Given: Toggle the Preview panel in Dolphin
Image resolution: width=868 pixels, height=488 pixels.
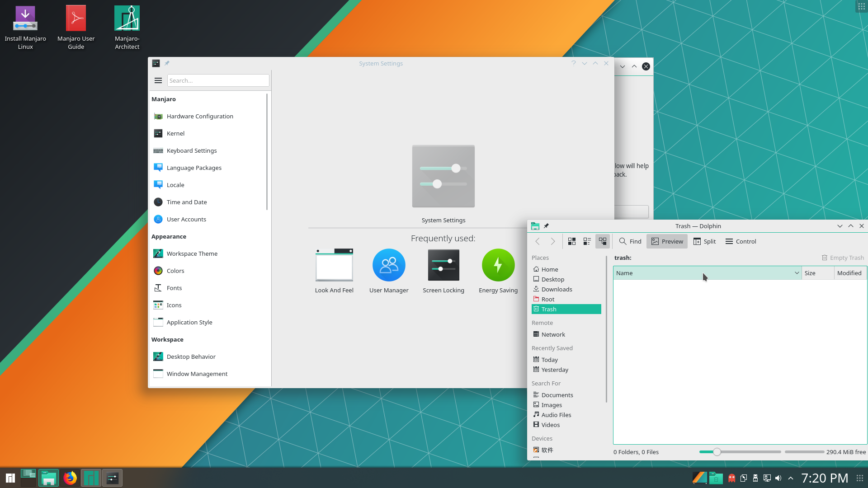Looking at the screenshot, I should (x=667, y=241).
